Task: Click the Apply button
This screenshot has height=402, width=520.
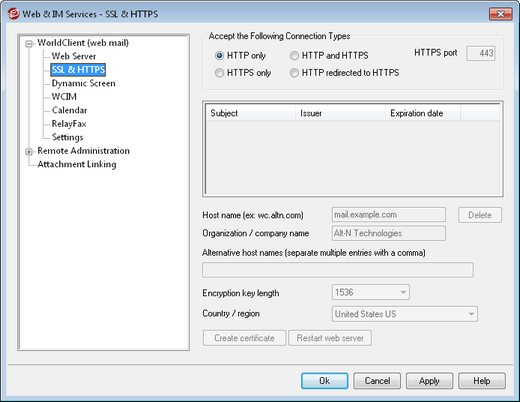Action: click(429, 381)
